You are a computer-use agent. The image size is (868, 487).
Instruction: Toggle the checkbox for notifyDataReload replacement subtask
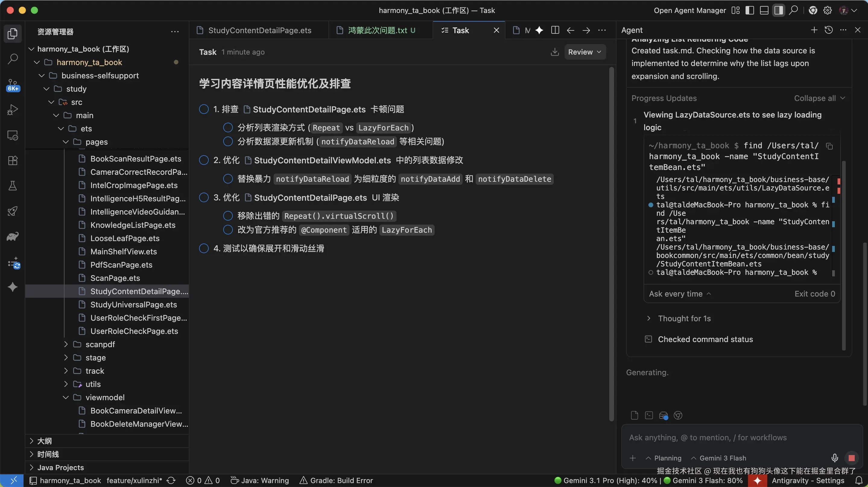(228, 179)
